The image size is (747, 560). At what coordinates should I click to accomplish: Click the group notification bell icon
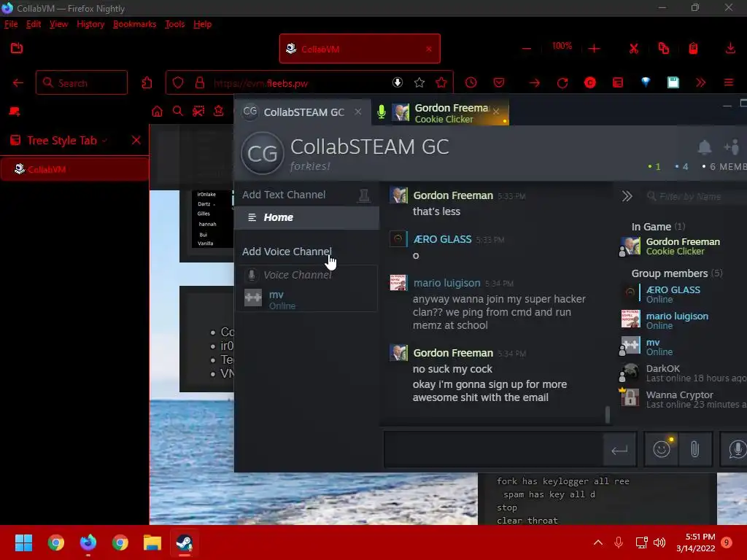704,147
